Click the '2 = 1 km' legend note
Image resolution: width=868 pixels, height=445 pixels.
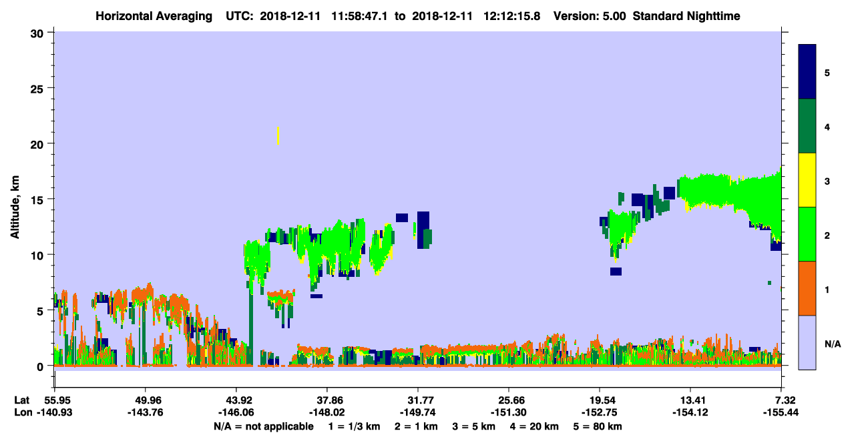[x=416, y=426]
